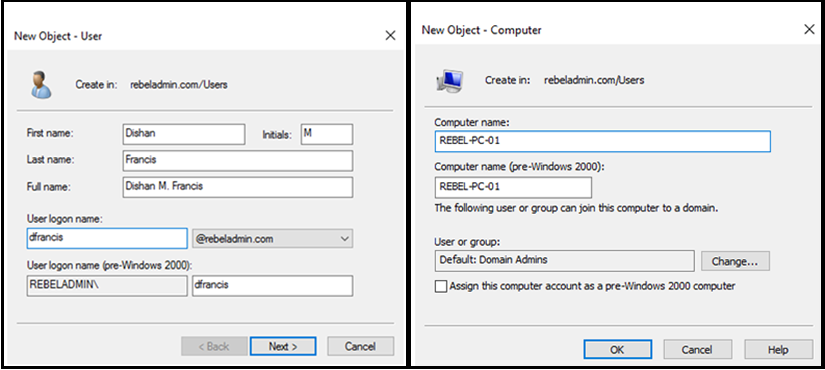Cancel the New Object - Computer dialog
Viewport: 825px width, 370px height.
pyautogui.click(x=698, y=349)
